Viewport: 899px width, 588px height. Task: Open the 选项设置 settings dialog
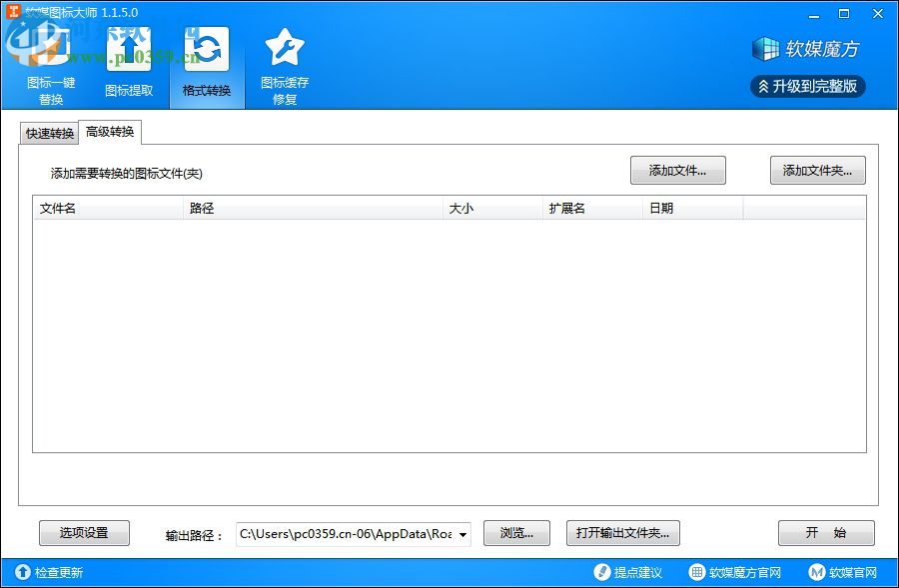tap(84, 532)
